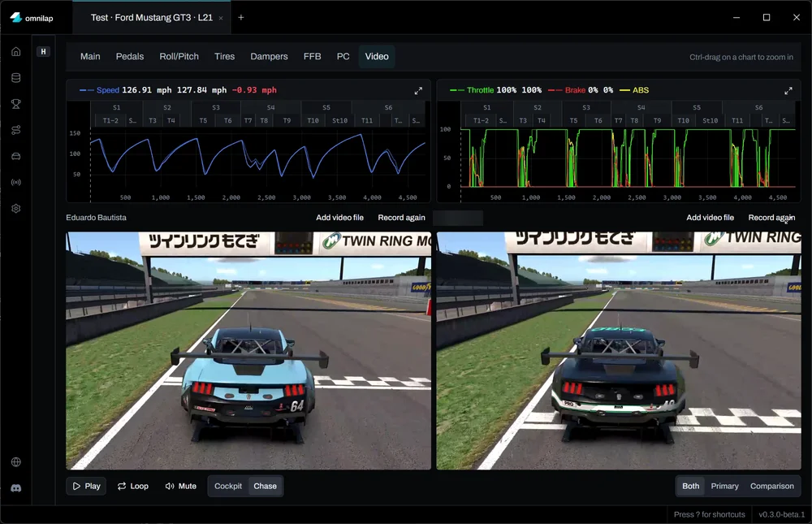Open the trophy sidebar icon
This screenshot has height=524, width=812.
pyautogui.click(x=16, y=104)
